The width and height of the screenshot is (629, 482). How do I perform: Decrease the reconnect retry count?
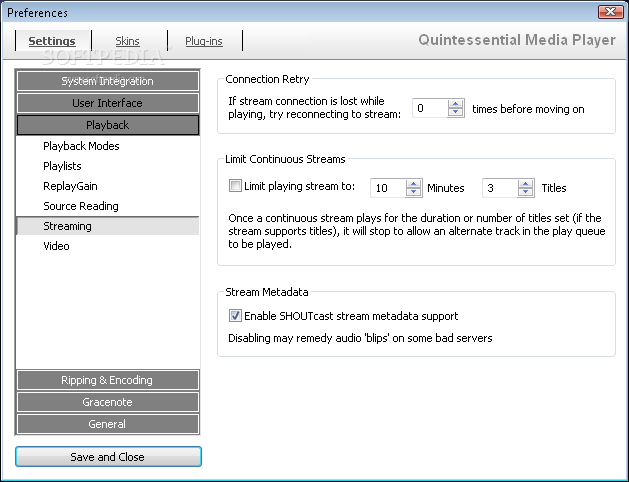click(x=455, y=112)
